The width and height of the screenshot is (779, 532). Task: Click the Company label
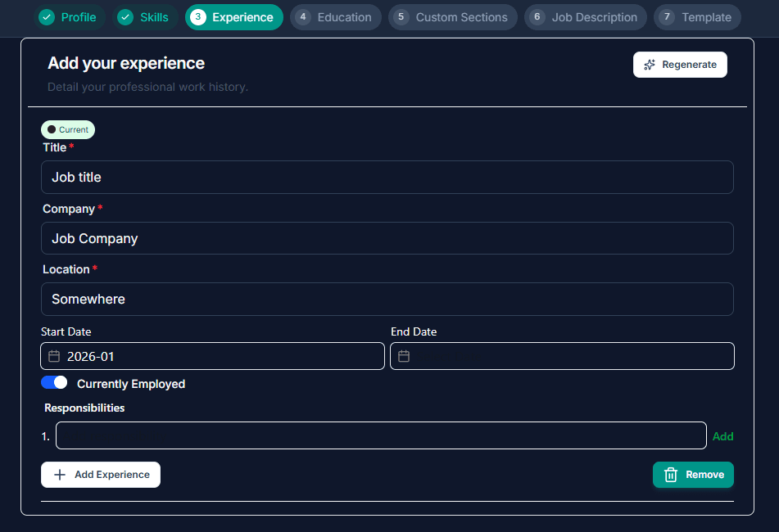pyautogui.click(x=69, y=209)
